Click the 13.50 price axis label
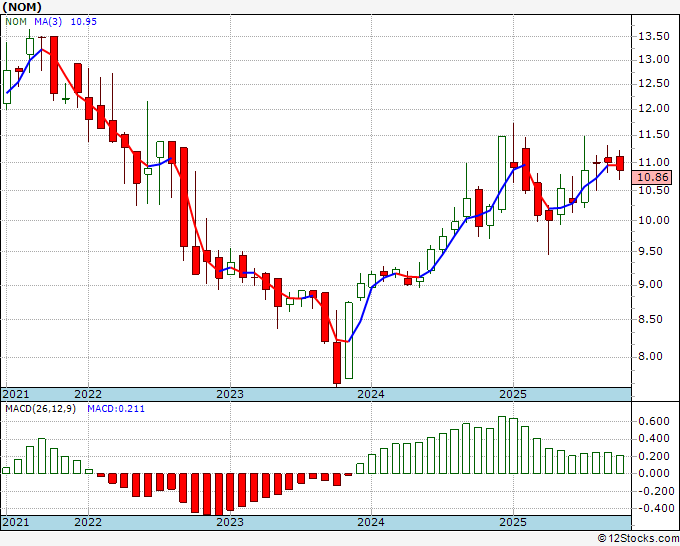The image size is (680, 546). point(654,36)
